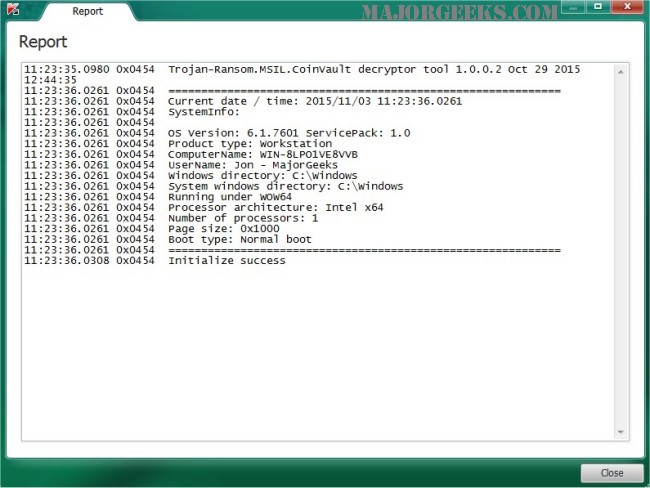
Task: Click the Report heading text
Action: pyautogui.click(x=43, y=42)
